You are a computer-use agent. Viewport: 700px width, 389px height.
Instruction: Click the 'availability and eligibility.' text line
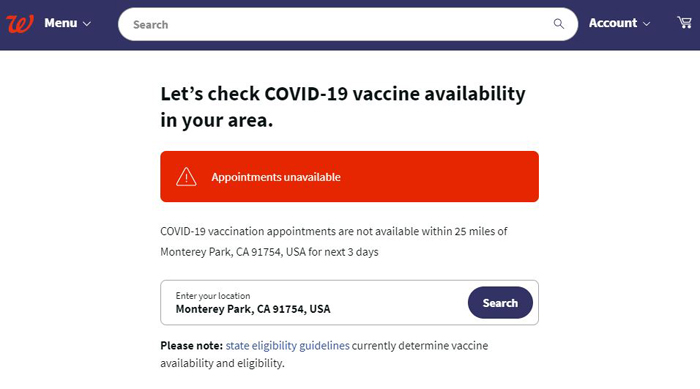(x=222, y=363)
